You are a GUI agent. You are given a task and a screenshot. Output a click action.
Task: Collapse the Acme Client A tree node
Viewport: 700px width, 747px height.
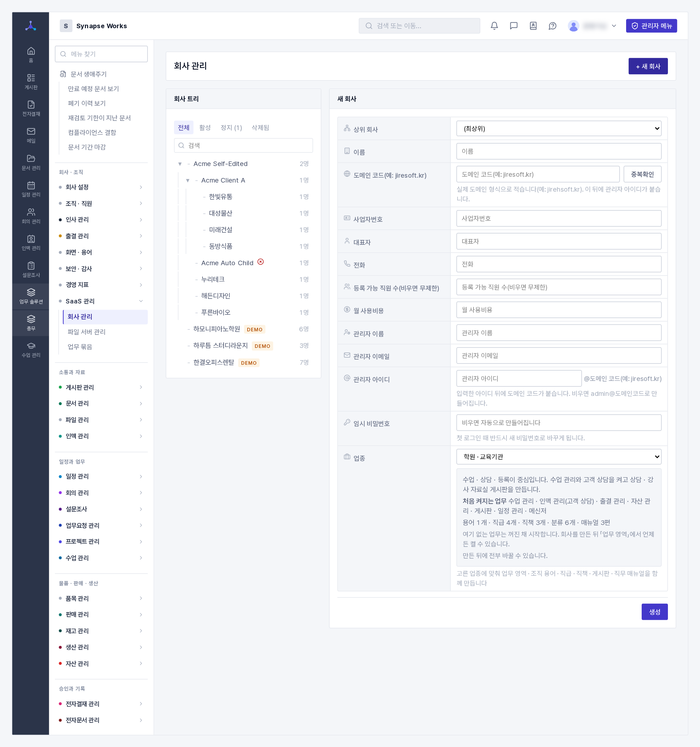188,180
